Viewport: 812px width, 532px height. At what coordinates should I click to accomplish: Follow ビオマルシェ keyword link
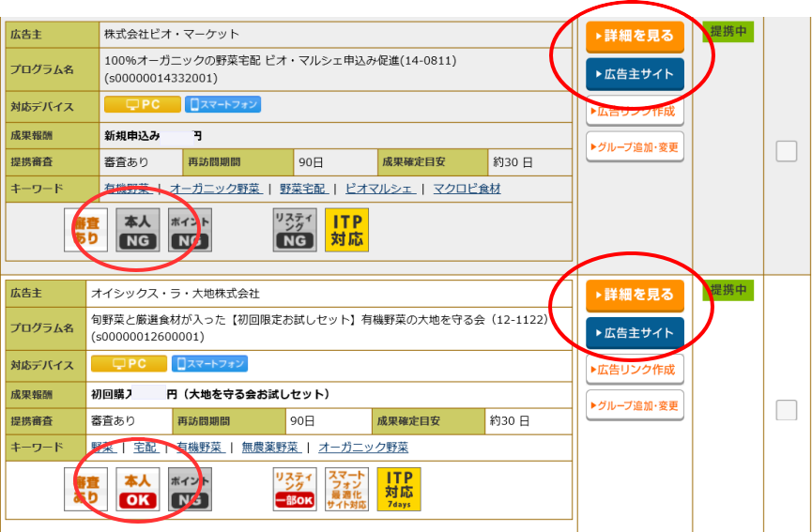point(380,189)
